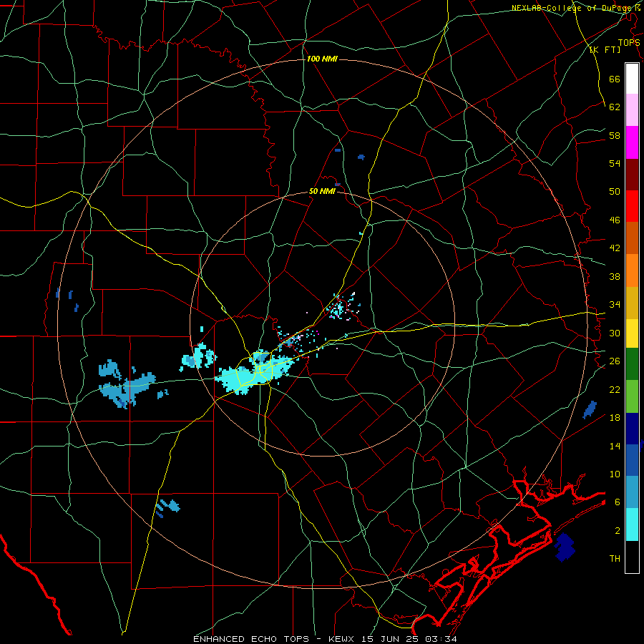The image size is (644, 644).
Task: Click the 'TH' legend label
Action: 615,559
